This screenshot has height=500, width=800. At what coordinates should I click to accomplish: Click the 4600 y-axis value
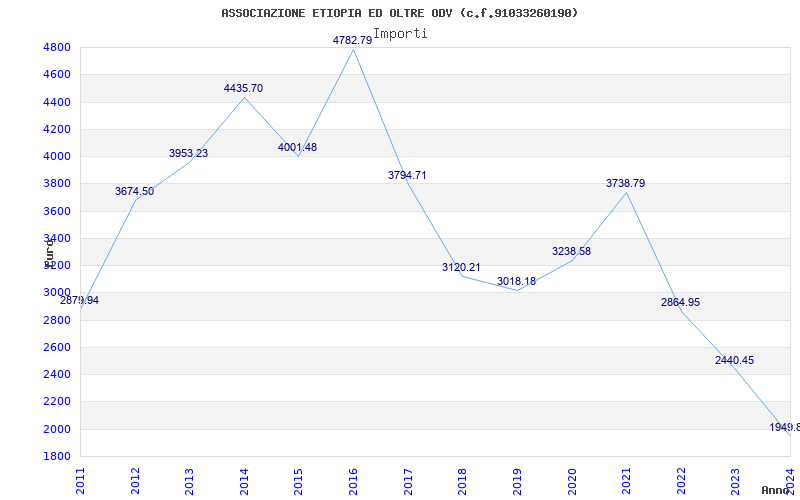click(x=57, y=74)
